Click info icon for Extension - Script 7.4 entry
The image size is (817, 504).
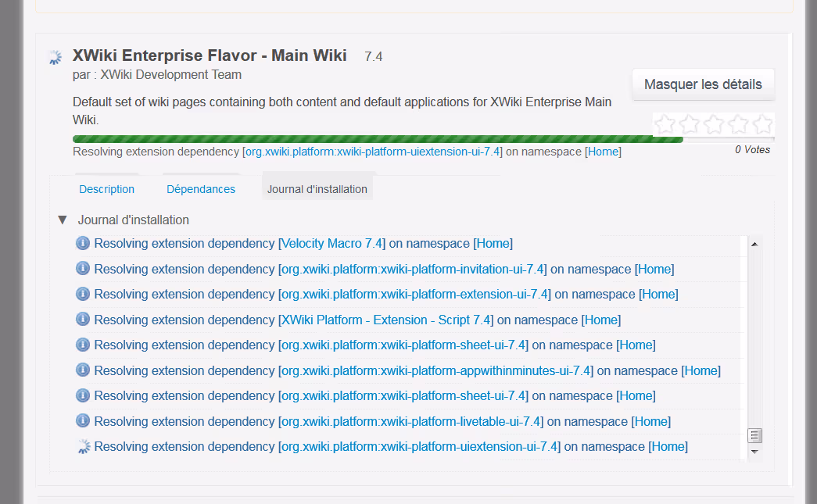tap(83, 320)
